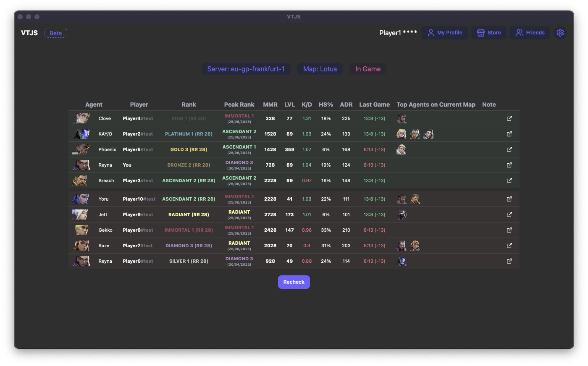Click PLATINUM 1 (RR 28) rank text
Viewport: 588px width, 366px height.
click(x=189, y=134)
